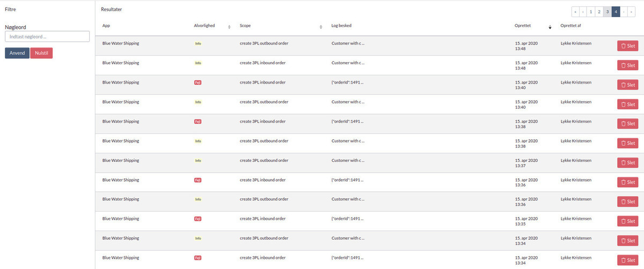644x269 pixels.
Task: Go to previous page with single-left arrow
Action: (583, 11)
